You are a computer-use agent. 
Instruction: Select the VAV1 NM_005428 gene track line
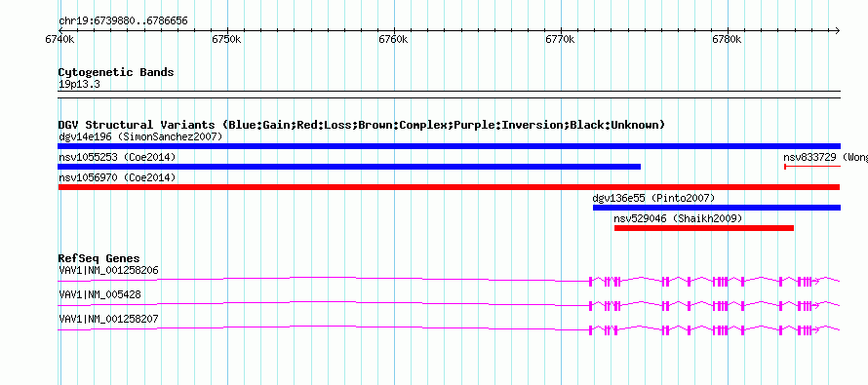[x=449, y=305]
